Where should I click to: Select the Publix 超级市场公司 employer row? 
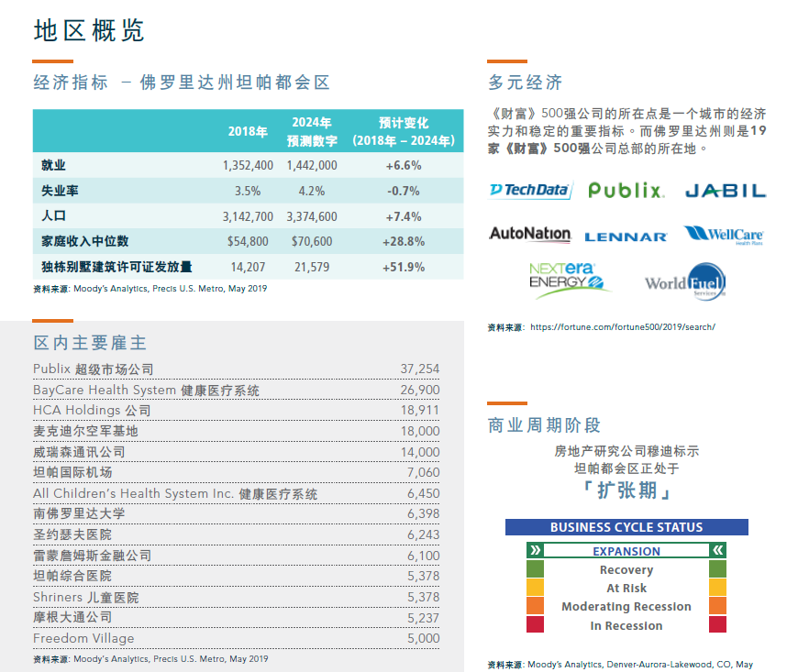tap(236, 369)
